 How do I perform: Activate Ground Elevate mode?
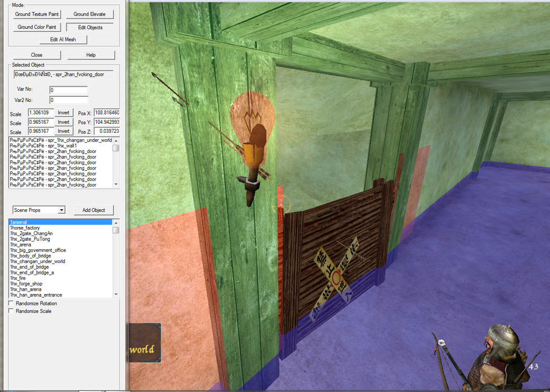(89, 14)
